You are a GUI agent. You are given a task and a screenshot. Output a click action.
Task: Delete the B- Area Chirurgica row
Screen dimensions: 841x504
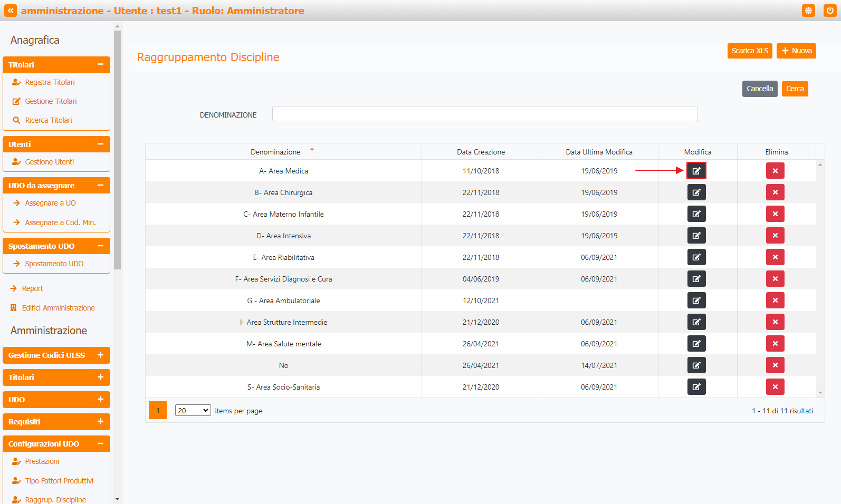775,192
